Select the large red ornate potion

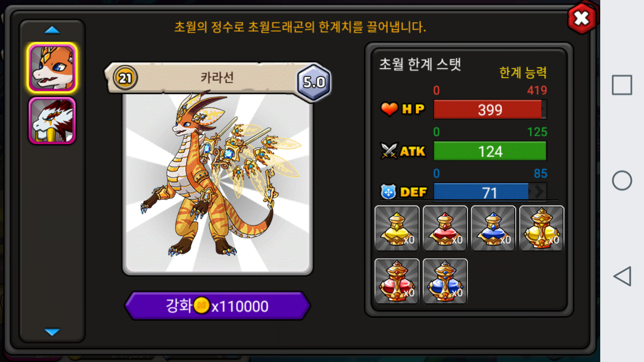coord(397,281)
